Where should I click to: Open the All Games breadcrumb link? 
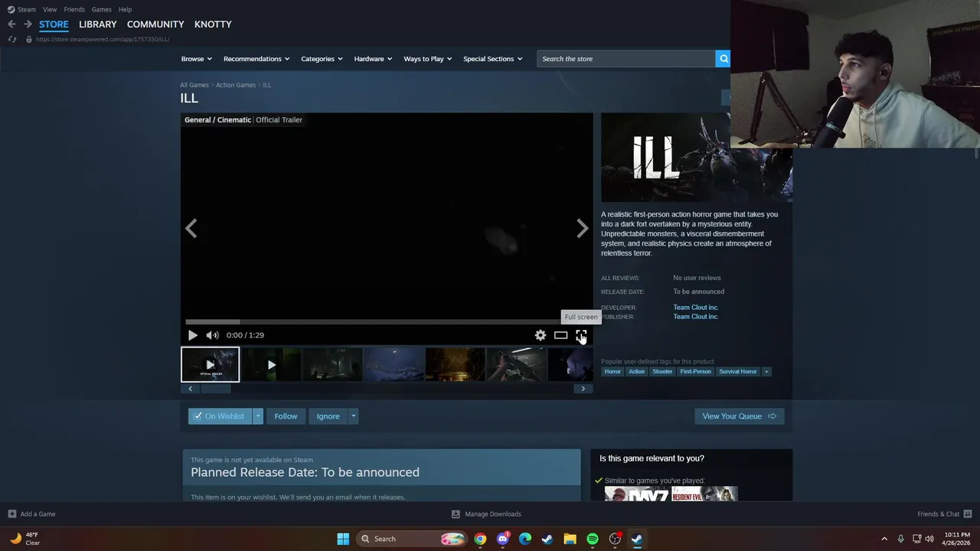(194, 85)
